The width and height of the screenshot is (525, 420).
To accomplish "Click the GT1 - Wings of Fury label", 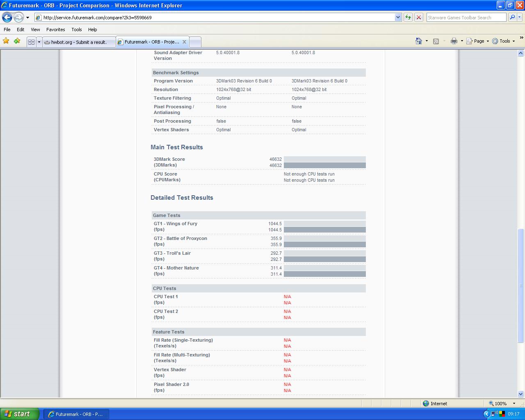I will click(x=176, y=224).
